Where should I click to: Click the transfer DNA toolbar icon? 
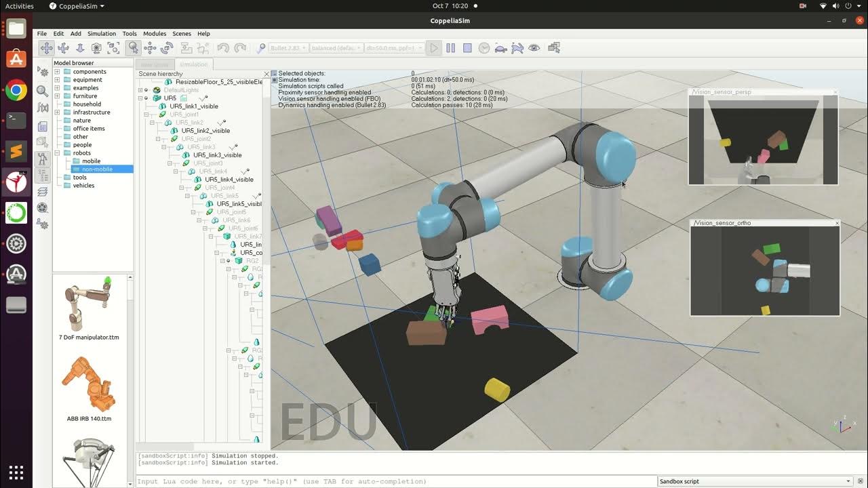click(202, 48)
